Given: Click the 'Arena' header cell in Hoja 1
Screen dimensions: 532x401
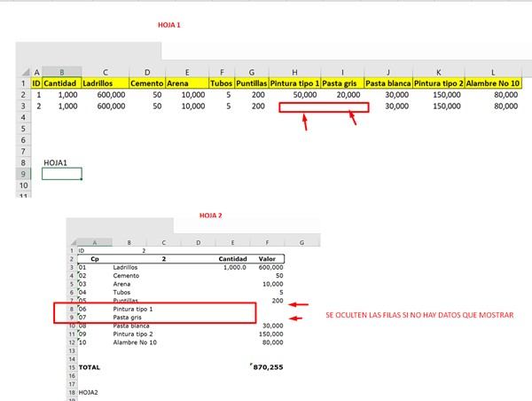Looking at the screenshot, I should pos(187,83).
